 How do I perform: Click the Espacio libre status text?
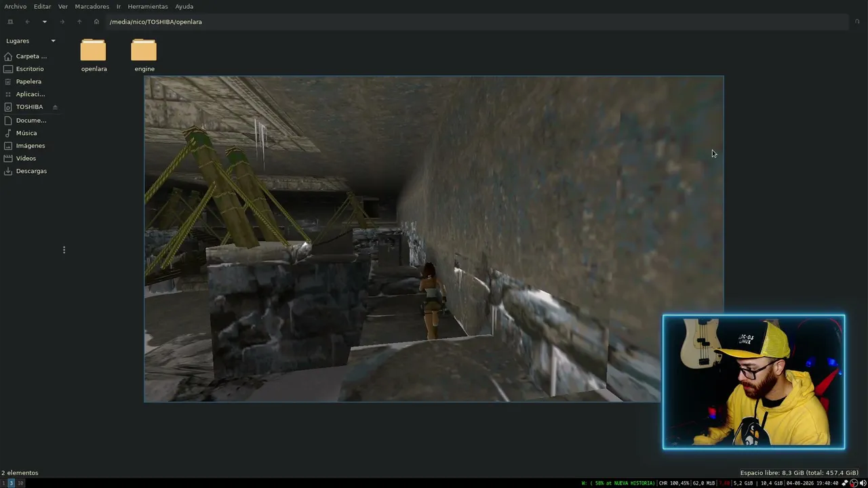pos(800,473)
